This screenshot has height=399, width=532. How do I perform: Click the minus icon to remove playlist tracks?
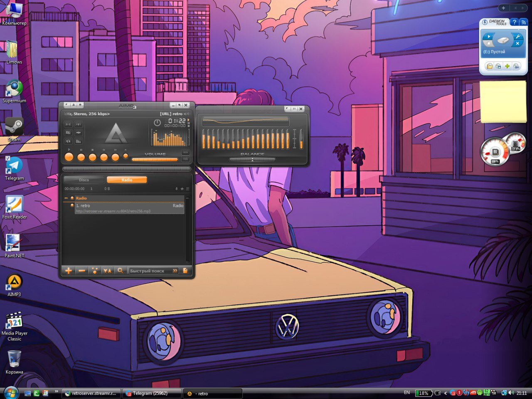coord(82,271)
